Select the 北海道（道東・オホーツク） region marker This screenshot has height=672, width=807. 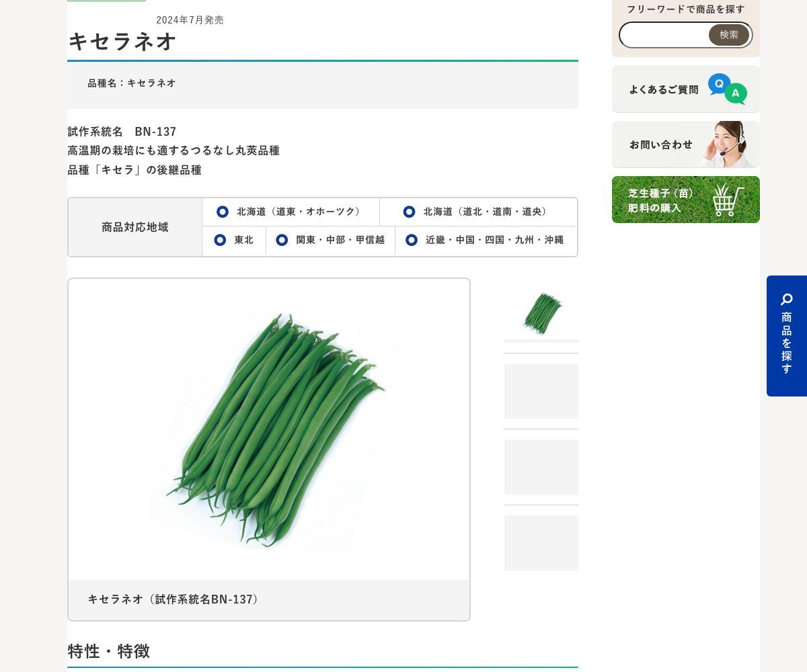point(222,212)
